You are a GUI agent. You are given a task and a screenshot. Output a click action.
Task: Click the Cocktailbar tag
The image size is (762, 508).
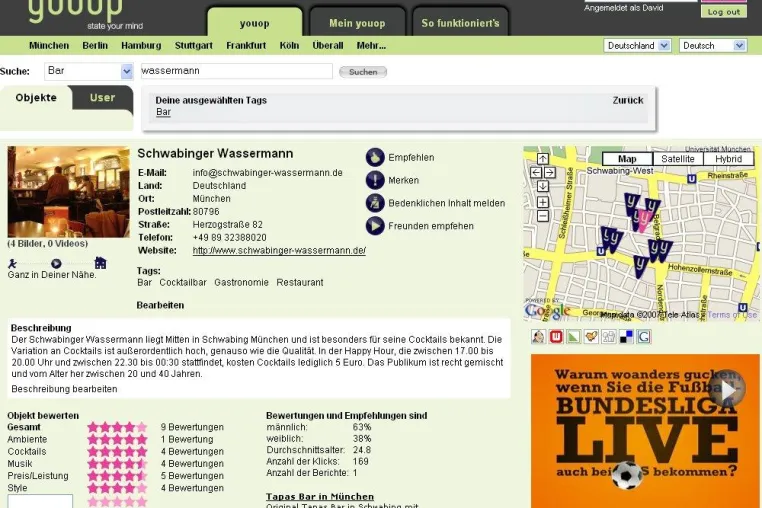click(183, 282)
